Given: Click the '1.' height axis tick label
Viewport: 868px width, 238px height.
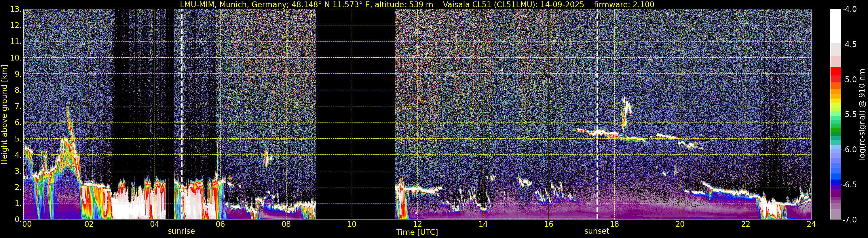Looking at the screenshot, I should (18, 203).
